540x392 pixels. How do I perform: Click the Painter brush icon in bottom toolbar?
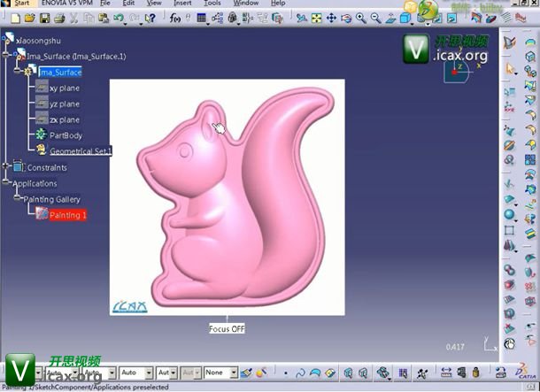(246, 373)
